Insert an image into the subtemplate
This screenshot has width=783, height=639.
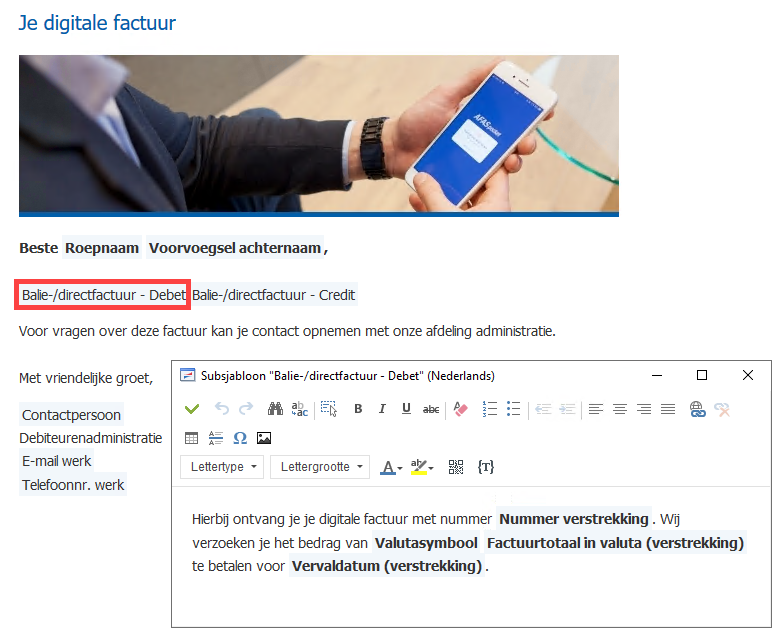click(264, 438)
